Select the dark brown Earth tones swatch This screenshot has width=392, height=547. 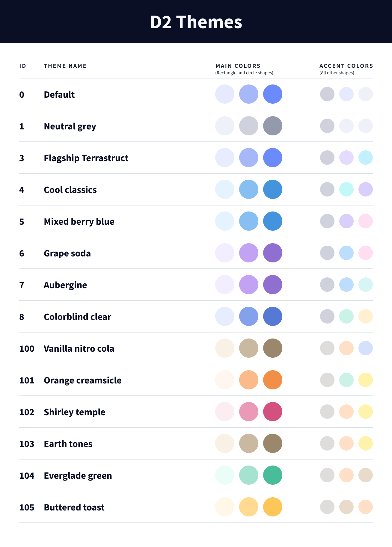click(272, 443)
